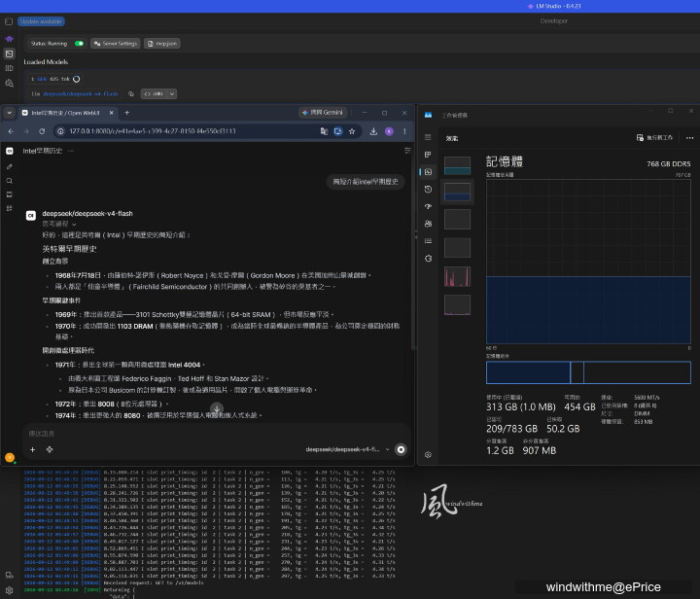Open the Open WebUI user avatar menu
Image resolution: width=700 pixels, height=599 pixels.
[x=10, y=457]
